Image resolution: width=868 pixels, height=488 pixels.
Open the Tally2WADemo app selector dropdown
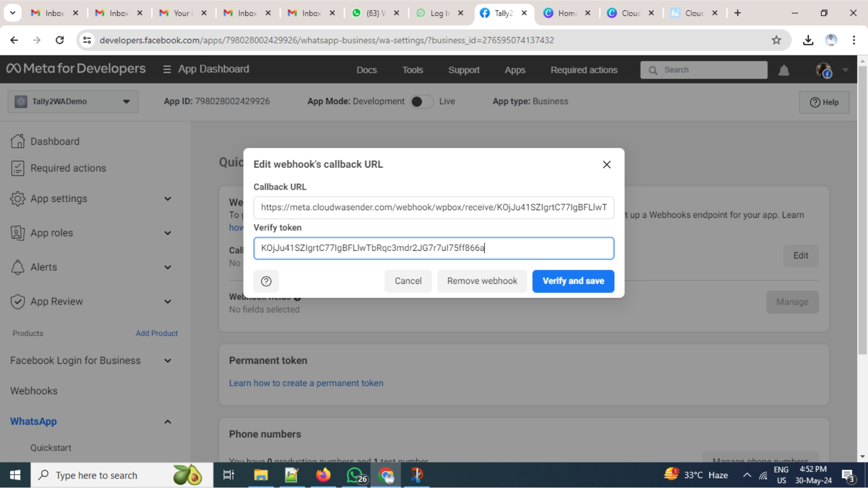pos(73,102)
